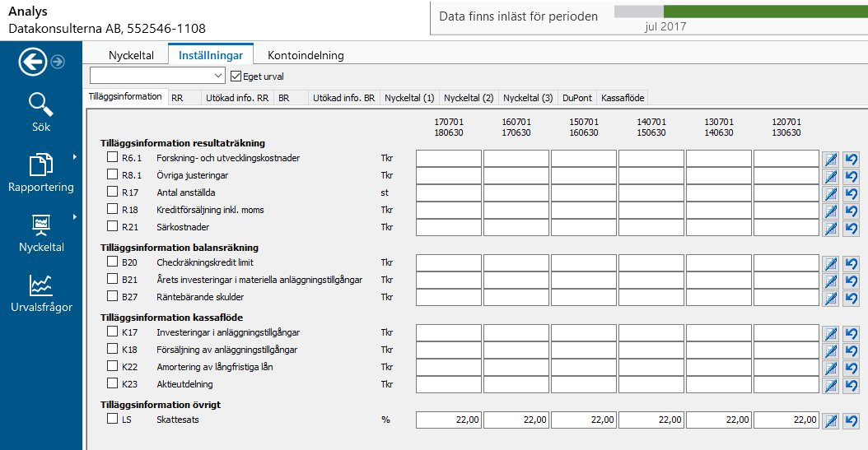
Task: Check the B20 Checkräkningskredit limit checkbox
Action: (112, 261)
